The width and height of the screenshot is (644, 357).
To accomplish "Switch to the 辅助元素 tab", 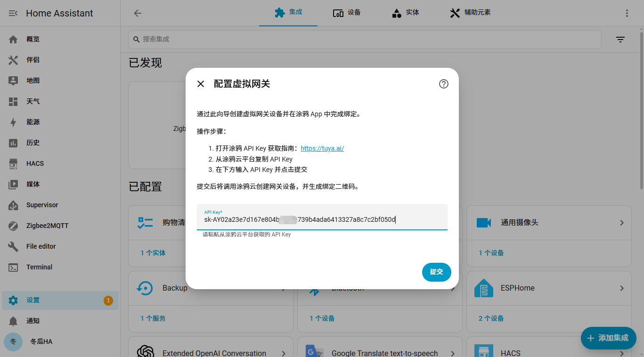I will [x=470, y=13].
